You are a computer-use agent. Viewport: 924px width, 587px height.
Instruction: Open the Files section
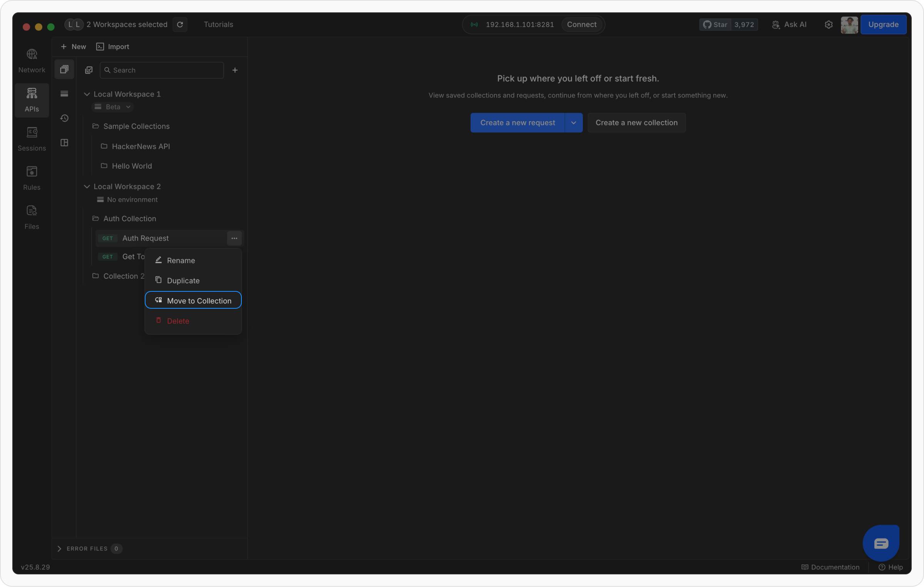(32, 217)
